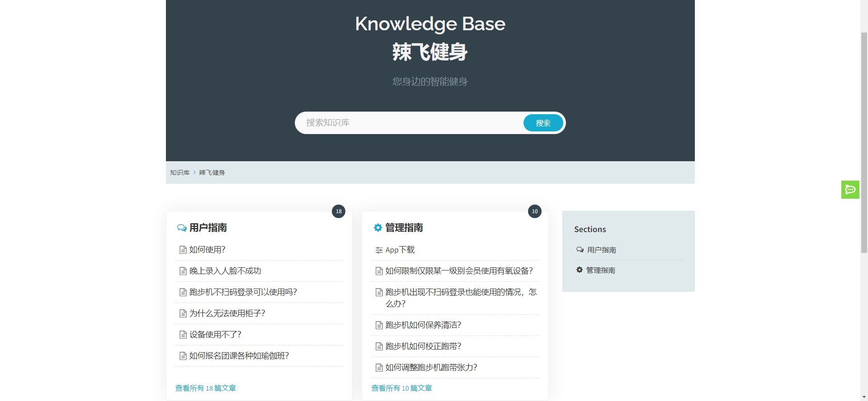The image size is (868, 401).
Task: Open the article 晚上录入人脸不成功
Action: [225, 271]
